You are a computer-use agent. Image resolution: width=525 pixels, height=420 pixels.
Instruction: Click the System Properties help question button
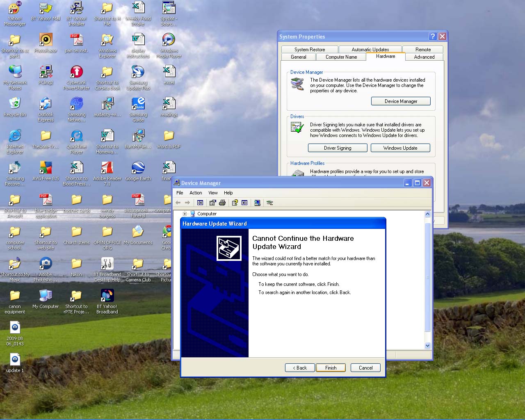point(433,36)
